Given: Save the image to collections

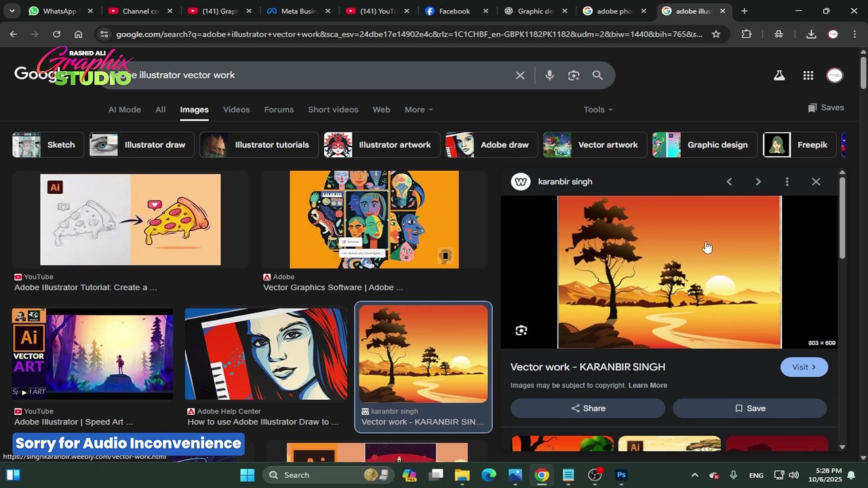Looking at the screenshot, I should tap(749, 408).
